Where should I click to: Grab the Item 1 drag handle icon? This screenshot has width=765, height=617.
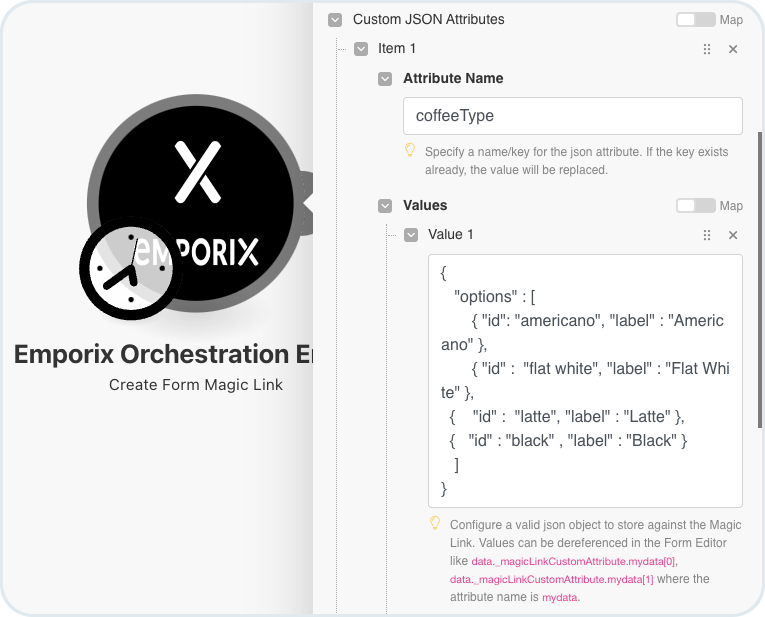point(707,49)
